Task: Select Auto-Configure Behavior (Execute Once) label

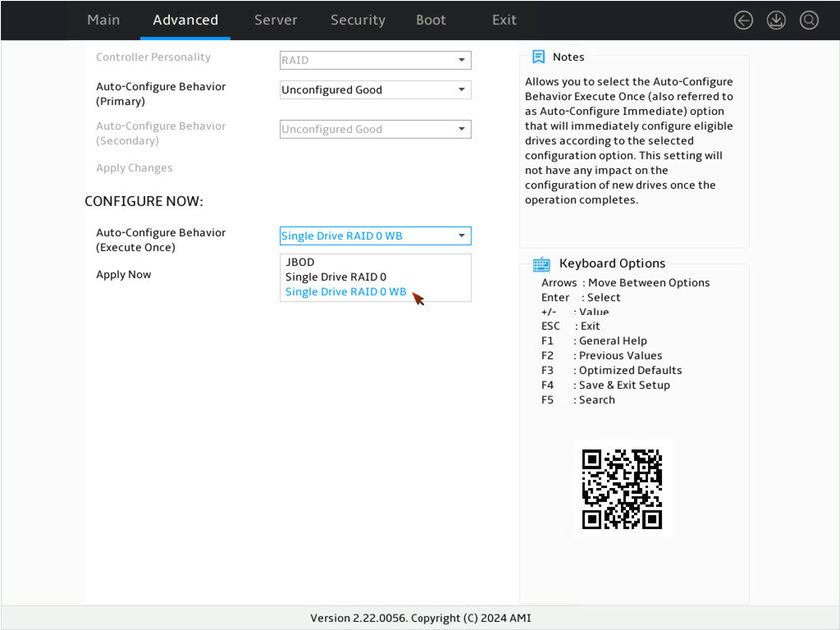Action: 161,240
